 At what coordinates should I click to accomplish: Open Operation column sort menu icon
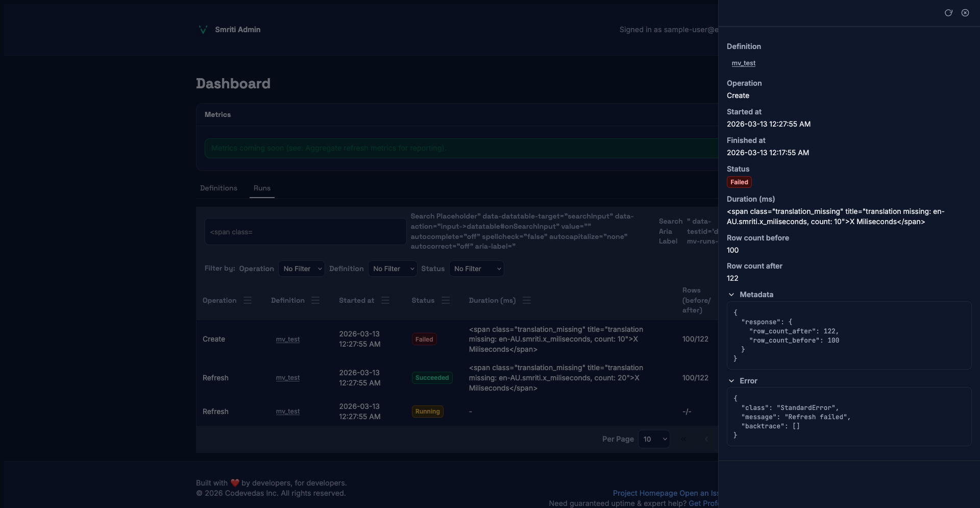248,301
